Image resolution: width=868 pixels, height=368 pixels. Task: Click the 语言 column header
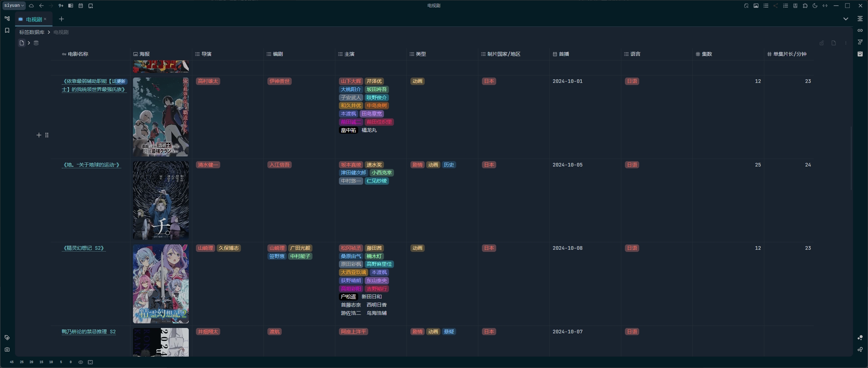657,54
